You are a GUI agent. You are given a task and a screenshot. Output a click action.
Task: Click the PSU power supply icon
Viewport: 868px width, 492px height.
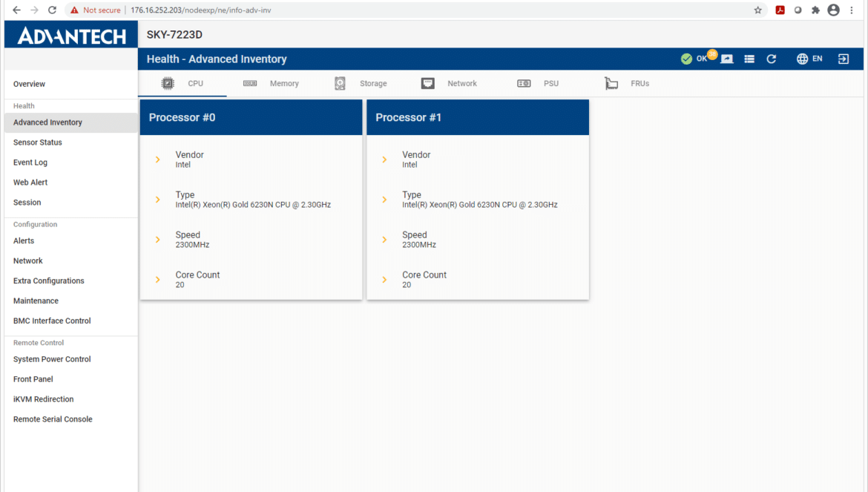524,84
